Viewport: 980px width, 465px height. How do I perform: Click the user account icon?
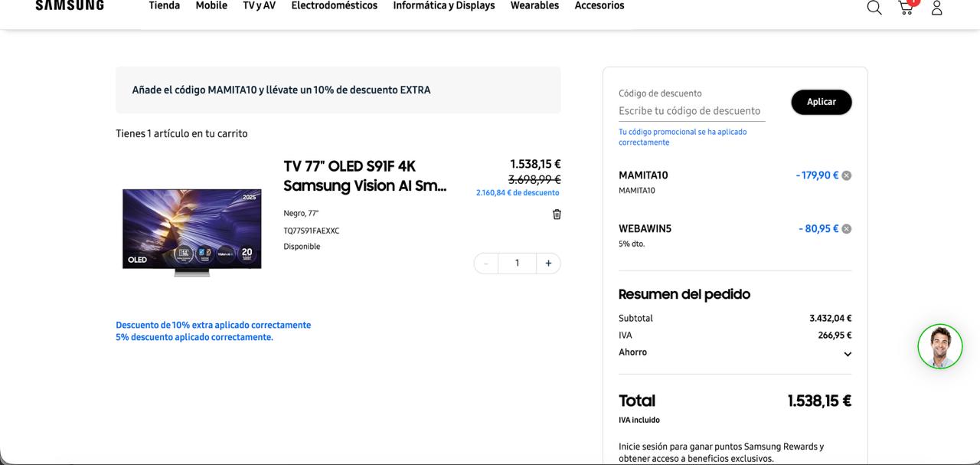[x=936, y=8]
